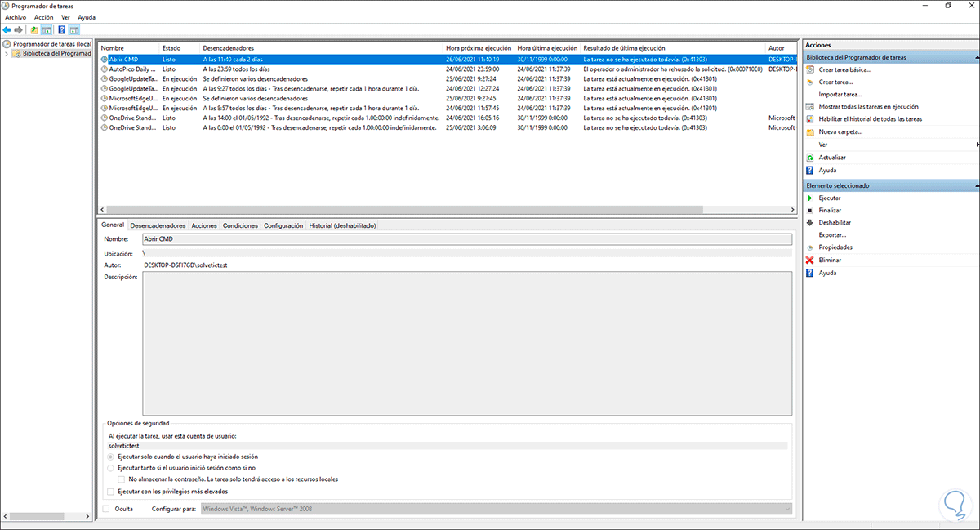Viewport: 980px width, 530px height.
Task: Check 'Ejecutar con los privilegios más elevados' checkbox
Action: click(111, 492)
